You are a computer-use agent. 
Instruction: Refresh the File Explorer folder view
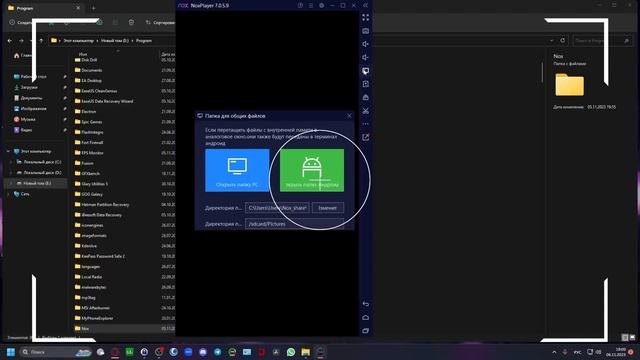point(563,40)
